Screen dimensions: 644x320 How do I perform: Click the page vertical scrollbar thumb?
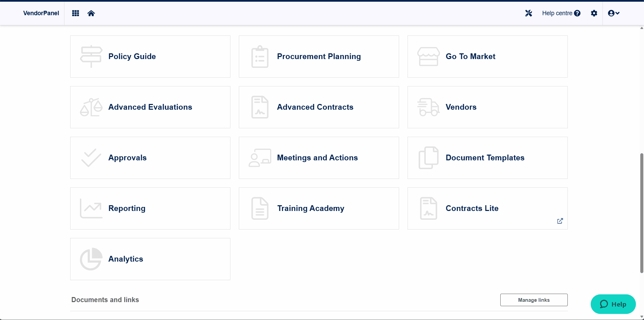pos(642,213)
